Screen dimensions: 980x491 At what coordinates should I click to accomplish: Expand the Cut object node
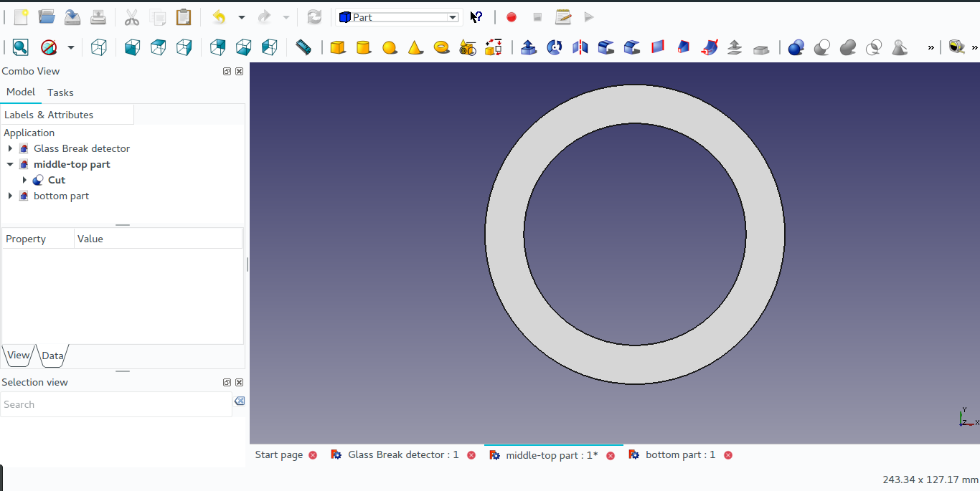tap(24, 180)
